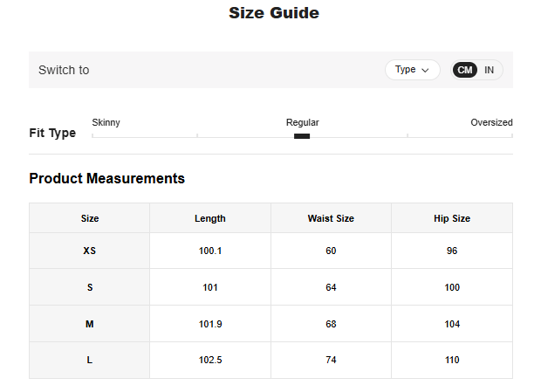Select the Skinny fit label

[106, 122]
